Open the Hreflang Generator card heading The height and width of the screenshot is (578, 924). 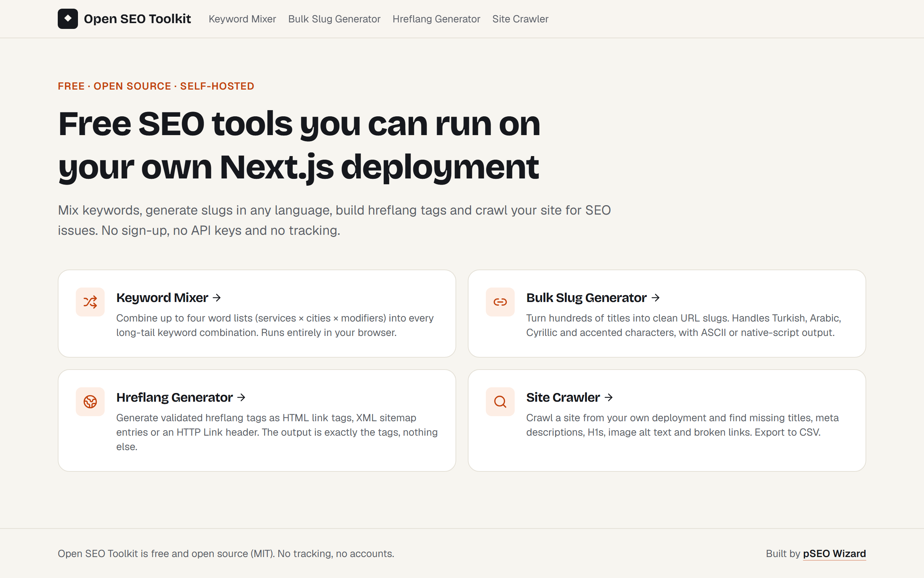point(174,398)
